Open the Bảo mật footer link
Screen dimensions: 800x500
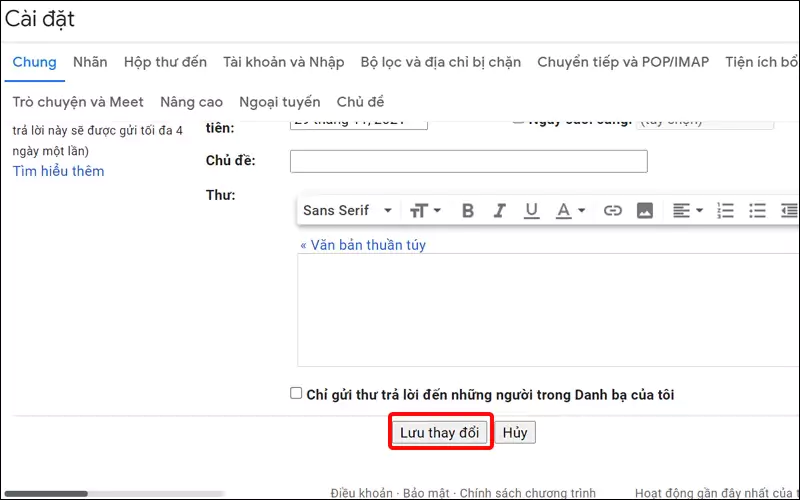click(x=426, y=493)
